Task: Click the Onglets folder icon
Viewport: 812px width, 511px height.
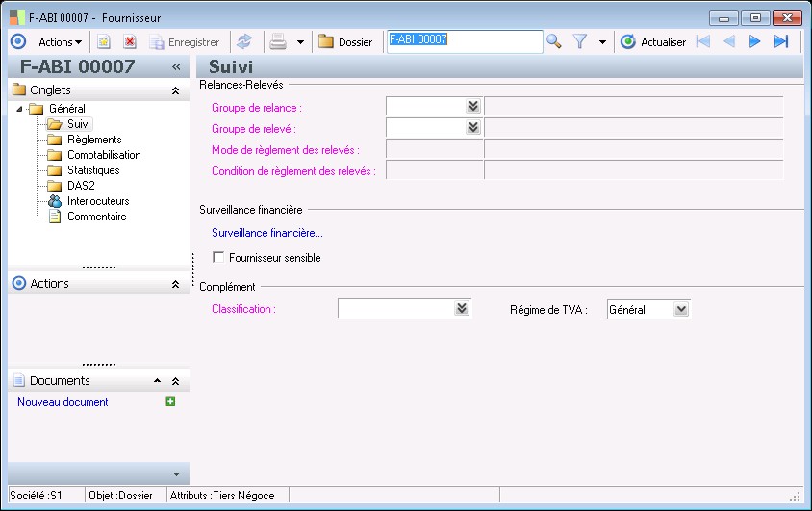Action: point(19,89)
